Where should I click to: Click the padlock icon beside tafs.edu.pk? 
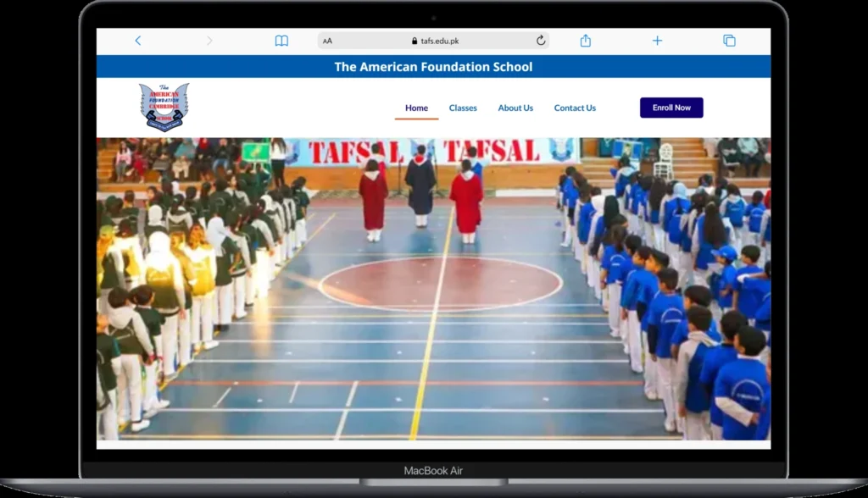[415, 41]
